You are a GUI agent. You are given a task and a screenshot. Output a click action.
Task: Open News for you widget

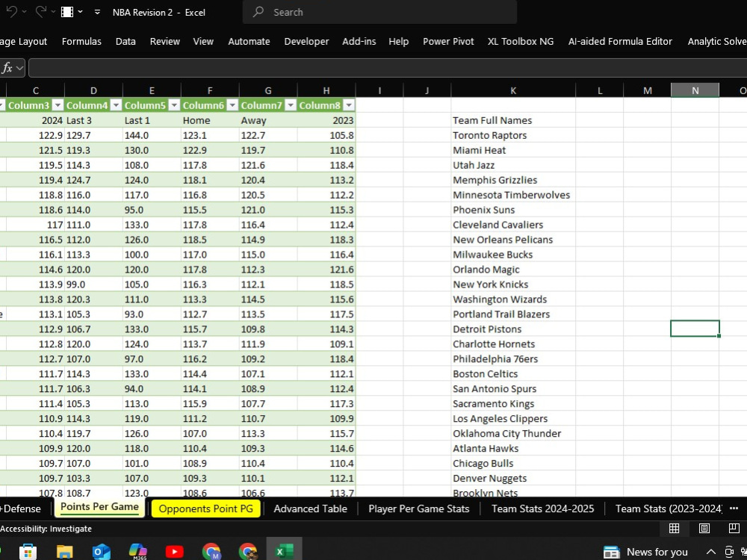pyautogui.click(x=645, y=552)
